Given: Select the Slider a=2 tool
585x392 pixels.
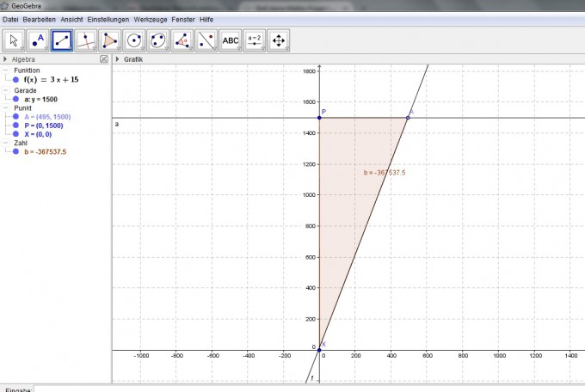Looking at the screenshot, I should click(x=255, y=40).
